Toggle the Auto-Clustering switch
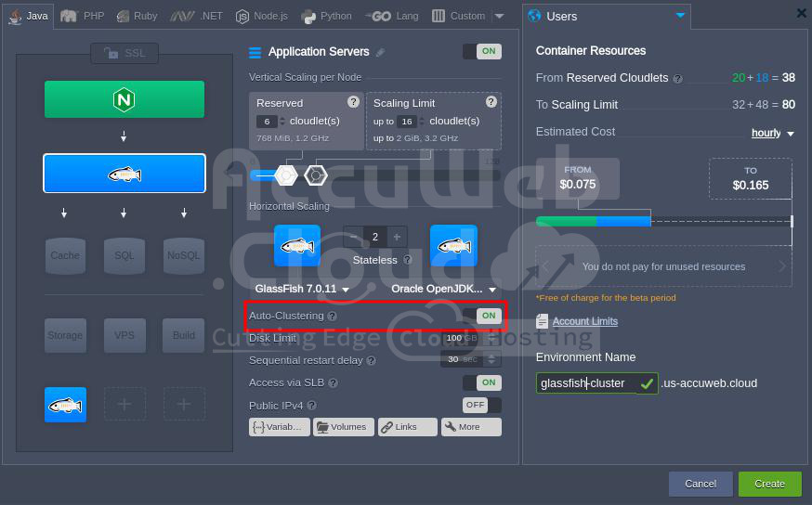The image size is (812, 505). [482, 316]
